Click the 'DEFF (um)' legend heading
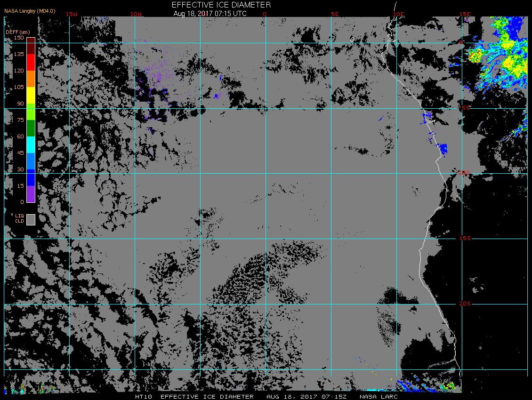The width and height of the screenshot is (532, 400). click(x=17, y=32)
